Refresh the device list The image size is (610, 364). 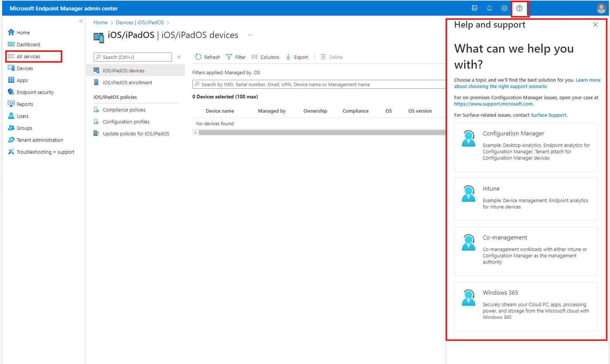pyautogui.click(x=208, y=57)
